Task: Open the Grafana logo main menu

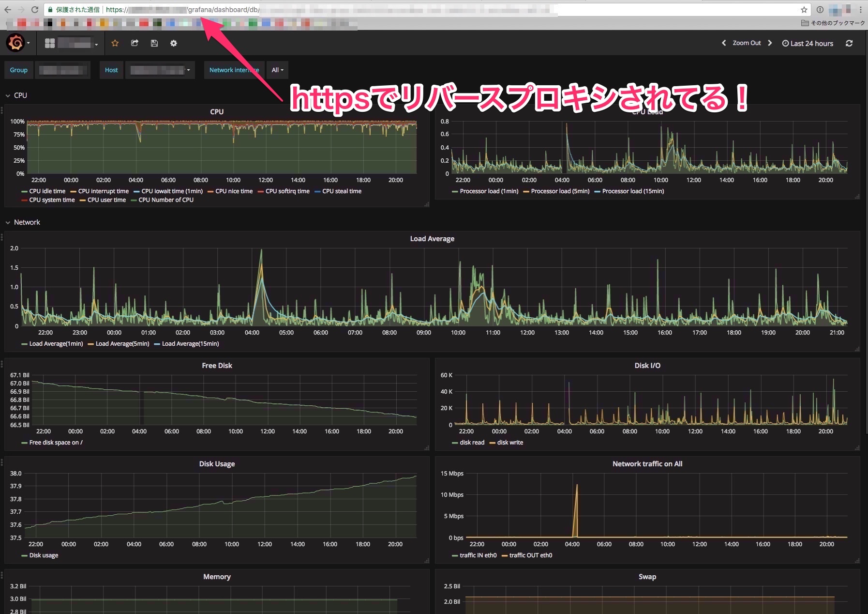Action: click(15, 43)
